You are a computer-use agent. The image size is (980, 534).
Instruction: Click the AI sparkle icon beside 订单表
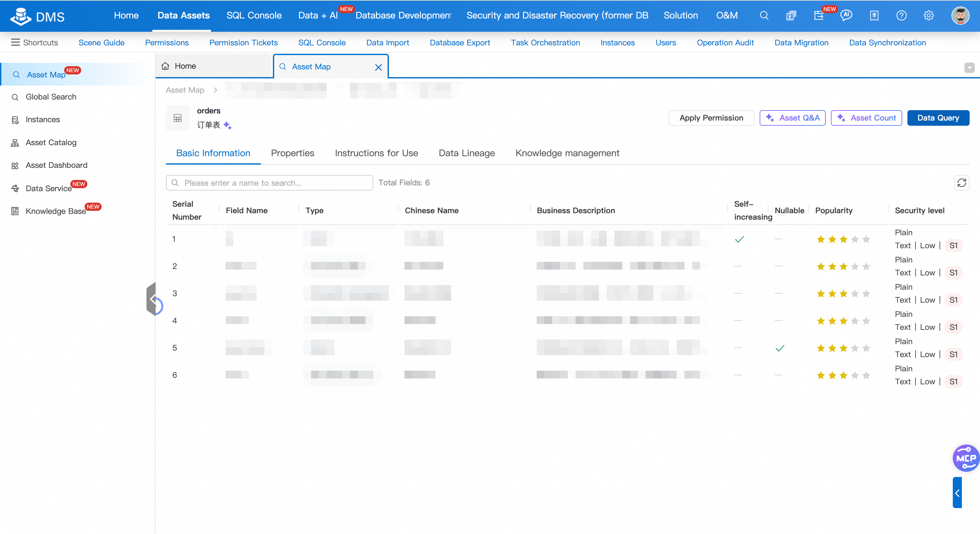coord(227,125)
